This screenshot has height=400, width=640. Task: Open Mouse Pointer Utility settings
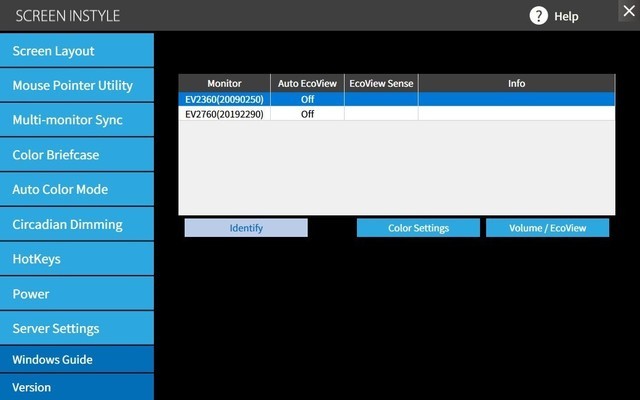coord(77,86)
